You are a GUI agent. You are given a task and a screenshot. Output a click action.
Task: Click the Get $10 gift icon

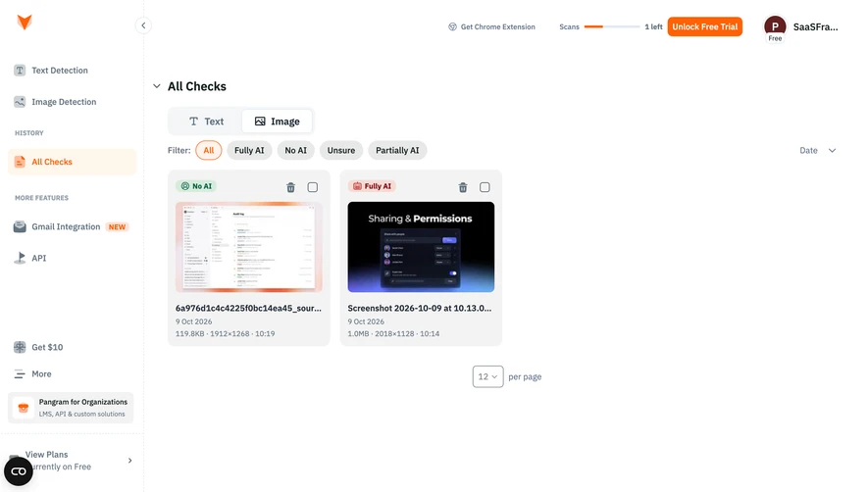(20, 347)
